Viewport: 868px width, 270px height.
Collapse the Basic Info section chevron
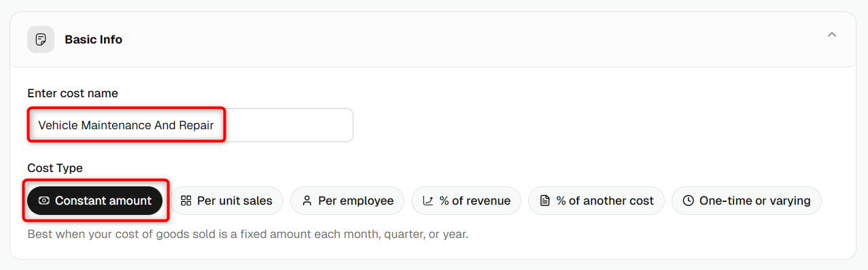click(831, 35)
